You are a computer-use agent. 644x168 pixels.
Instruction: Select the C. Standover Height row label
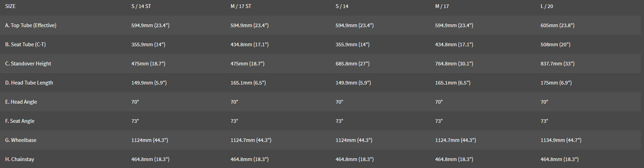tap(28, 64)
